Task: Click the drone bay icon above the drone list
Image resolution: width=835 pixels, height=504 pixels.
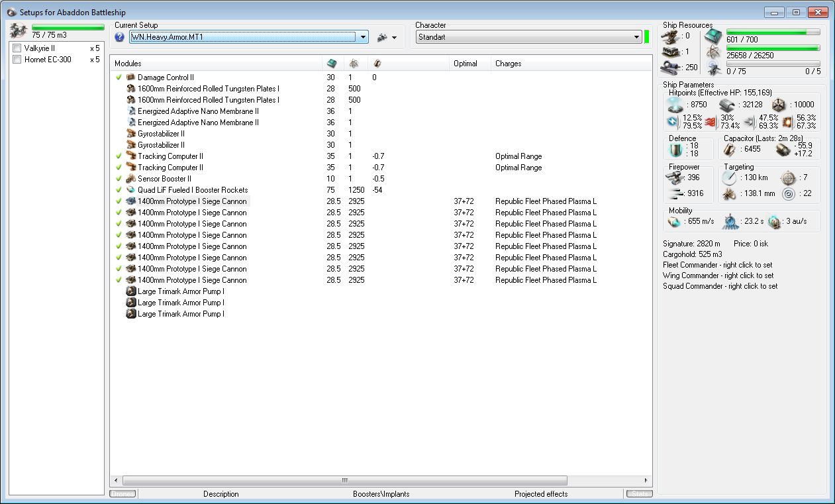Action: click(18, 30)
